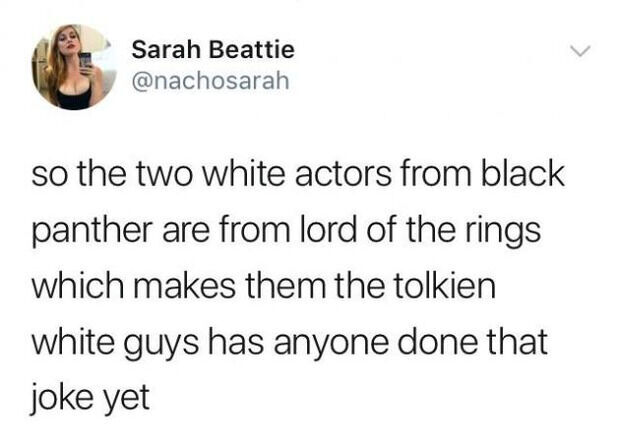The height and width of the screenshot is (448, 620).
Task: Click the word "which" starting the third line
Action: [x=78, y=285]
